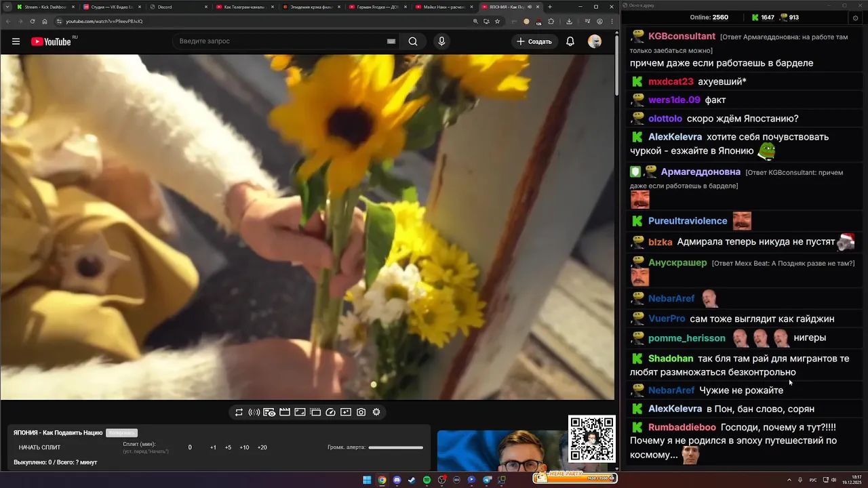
Task: Switch to Stream - Kick Dashboard tab
Action: point(44,7)
